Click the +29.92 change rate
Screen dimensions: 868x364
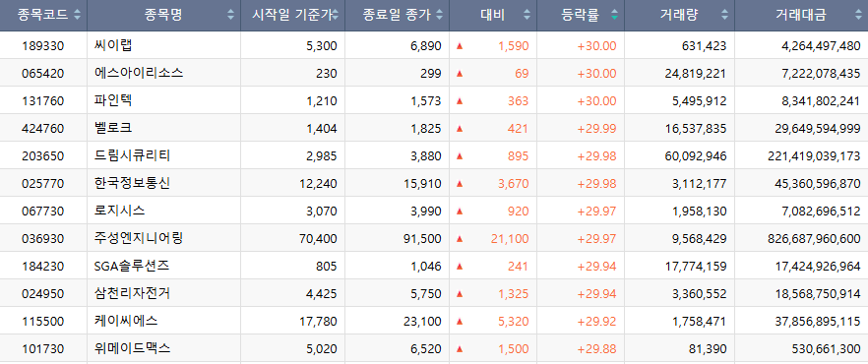click(x=596, y=322)
